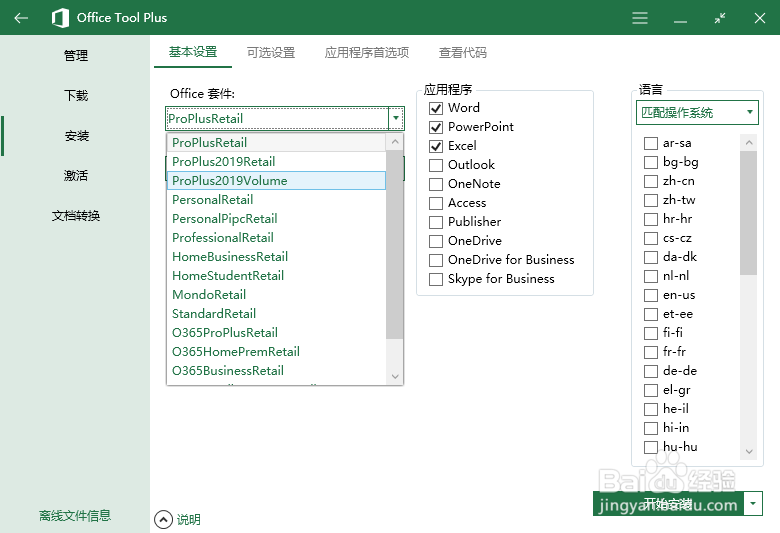Open the 匹配操作系统 language dropdown
The height and width of the screenshot is (533, 780).
(x=697, y=112)
